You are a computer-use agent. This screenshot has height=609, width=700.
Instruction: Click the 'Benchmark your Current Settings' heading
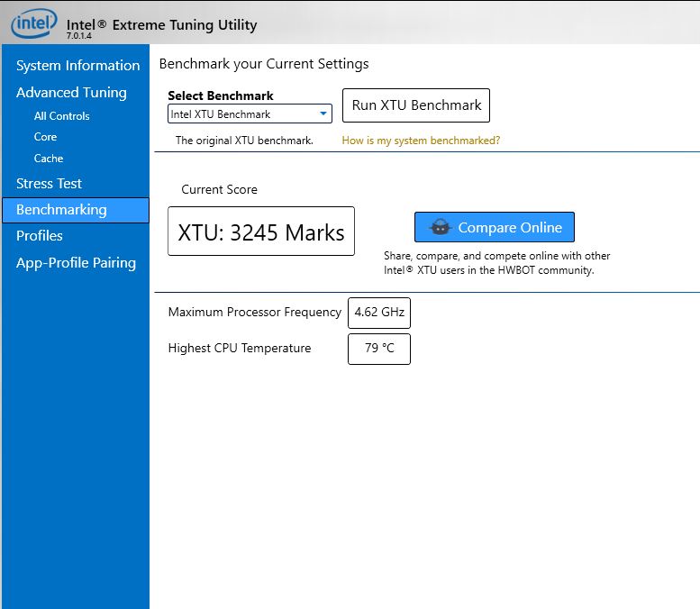click(x=264, y=64)
